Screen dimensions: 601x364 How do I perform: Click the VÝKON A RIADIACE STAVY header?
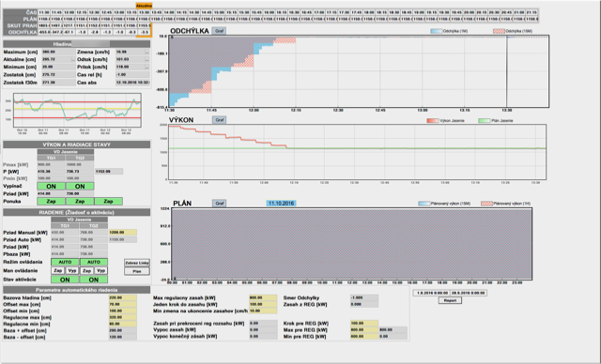click(x=77, y=144)
